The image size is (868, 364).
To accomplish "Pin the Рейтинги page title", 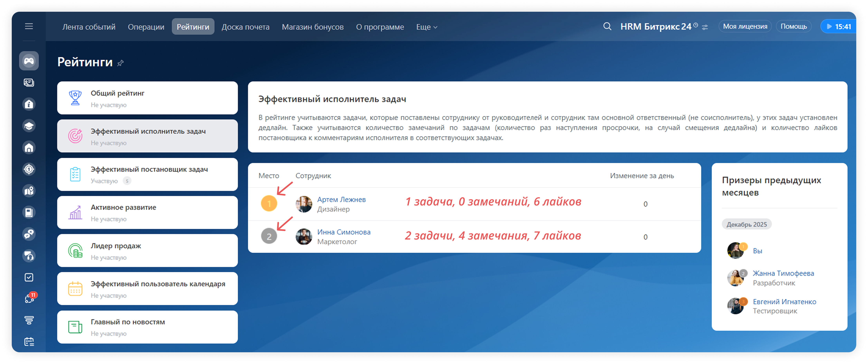I will pyautogui.click(x=121, y=63).
